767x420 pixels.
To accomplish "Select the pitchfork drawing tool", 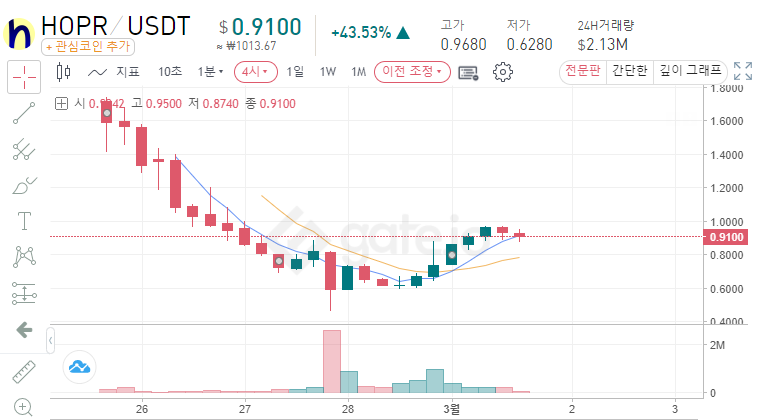I will tap(24, 149).
